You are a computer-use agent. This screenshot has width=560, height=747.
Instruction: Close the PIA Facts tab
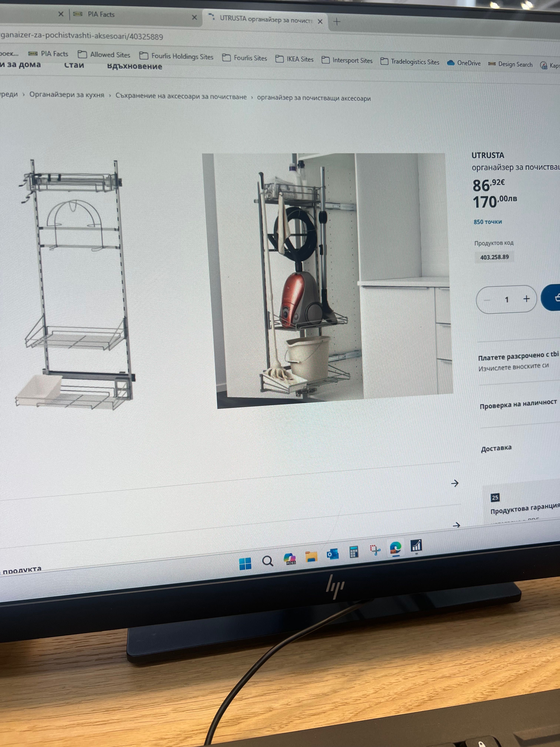point(194,17)
